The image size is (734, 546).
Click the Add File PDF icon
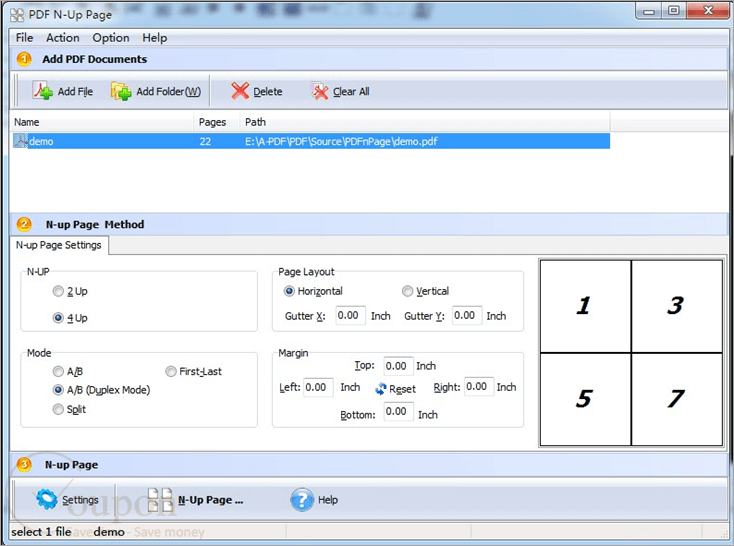[x=43, y=91]
